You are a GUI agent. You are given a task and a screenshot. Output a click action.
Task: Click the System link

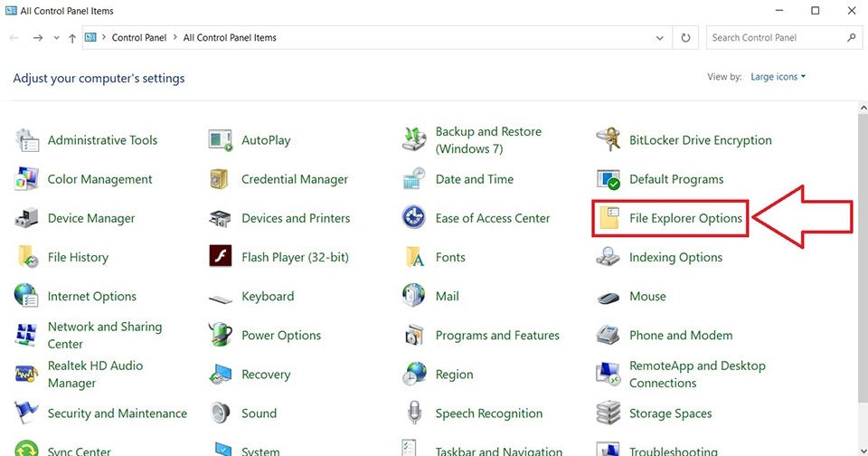point(260,451)
